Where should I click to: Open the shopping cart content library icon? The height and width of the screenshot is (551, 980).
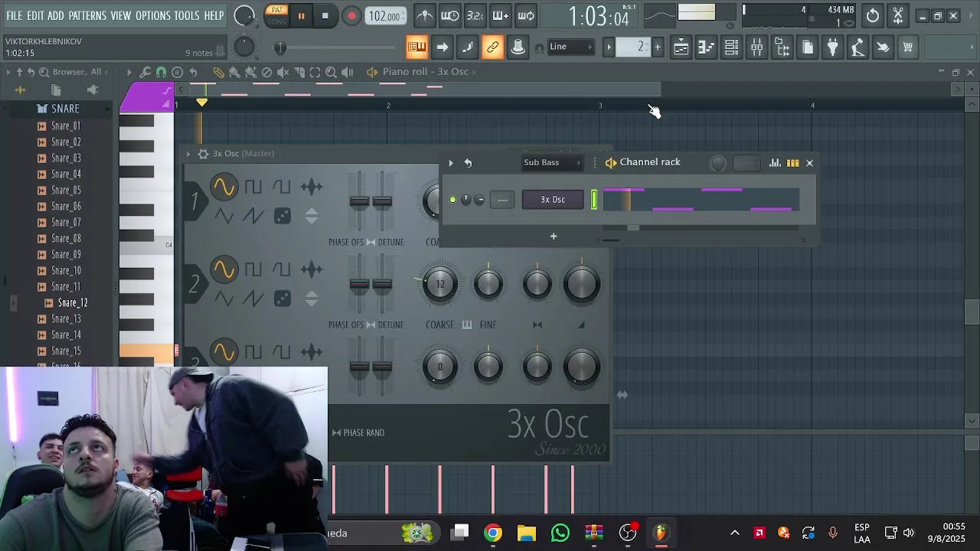coord(907,47)
